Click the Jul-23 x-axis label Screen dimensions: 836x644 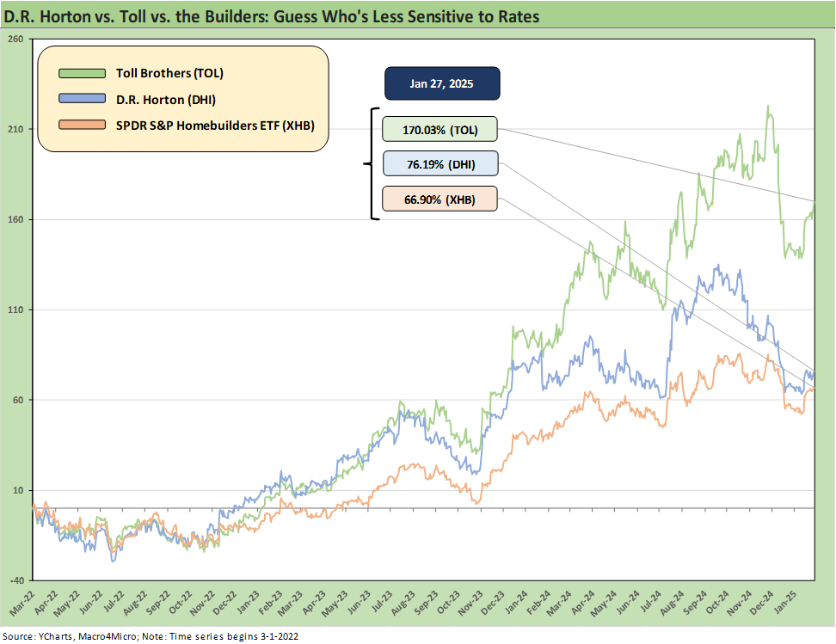381,603
